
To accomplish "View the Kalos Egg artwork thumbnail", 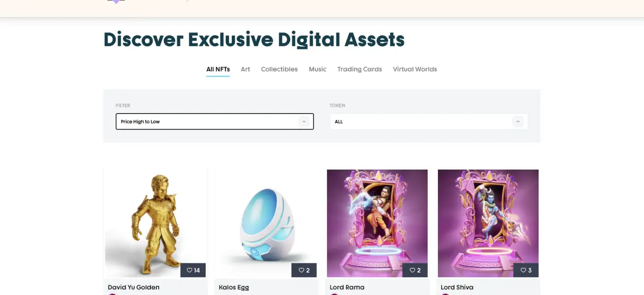I will 266,223.
